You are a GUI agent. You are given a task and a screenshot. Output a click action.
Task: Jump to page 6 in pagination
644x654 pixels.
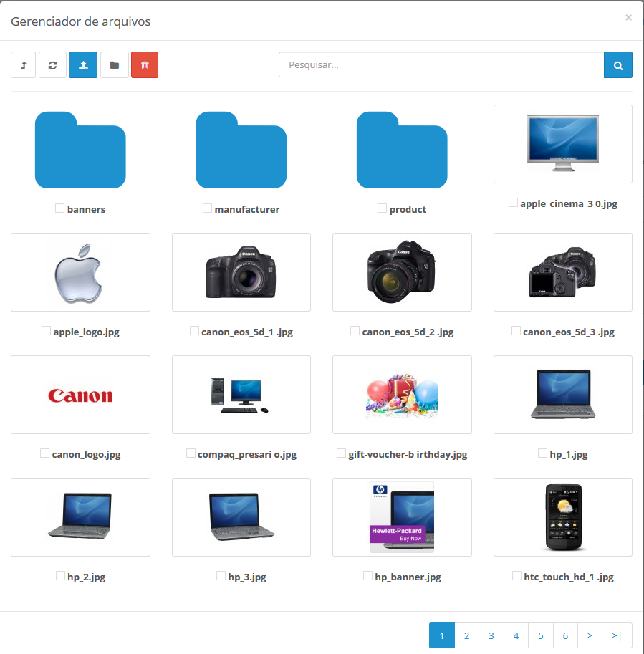[x=565, y=635]
